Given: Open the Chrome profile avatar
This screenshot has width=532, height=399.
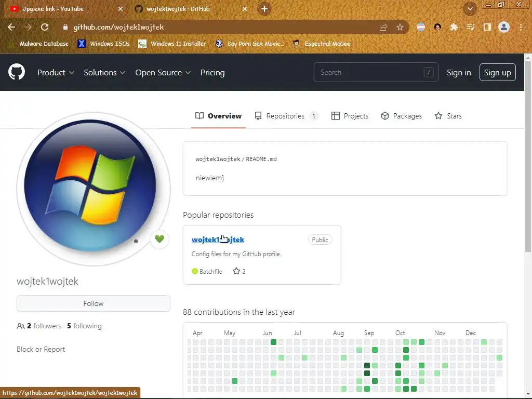Looking at the screenshot, I should tap(504, 27).
